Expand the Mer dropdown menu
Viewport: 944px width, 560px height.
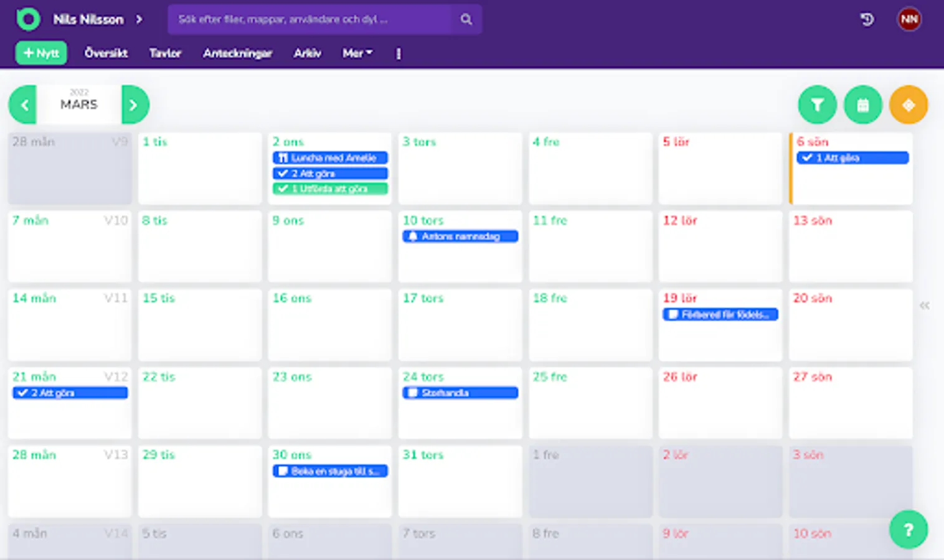coord(357,54)
